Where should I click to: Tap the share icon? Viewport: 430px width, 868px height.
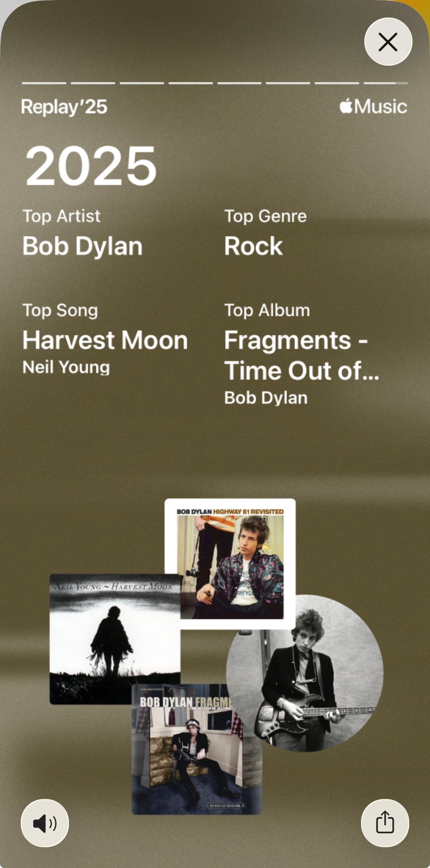(x=385, y=823)
